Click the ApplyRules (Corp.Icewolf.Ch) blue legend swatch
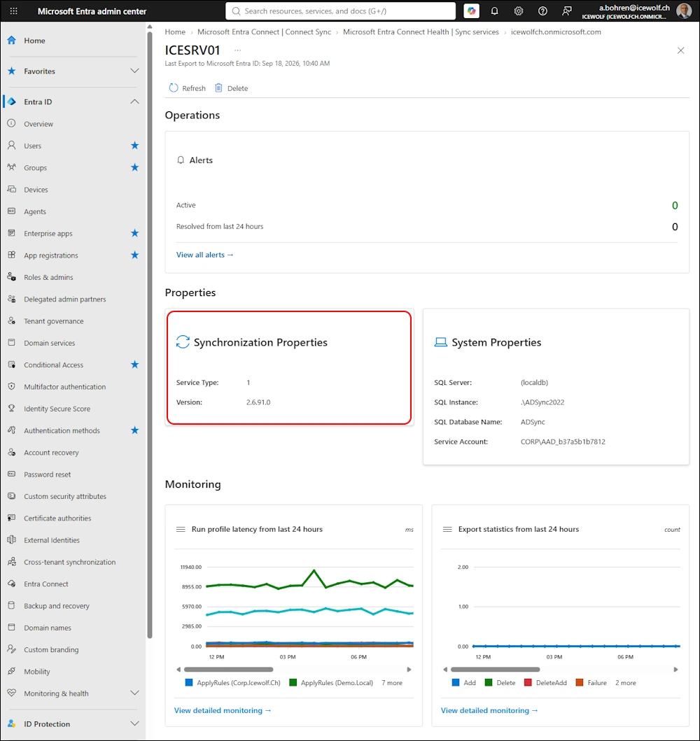Image resolution: width=700 pixels, height=741 pixels. click(189, 683)
